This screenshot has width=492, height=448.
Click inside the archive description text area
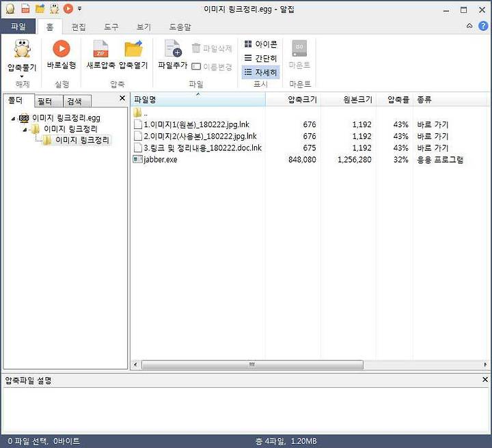click(246, 410)
